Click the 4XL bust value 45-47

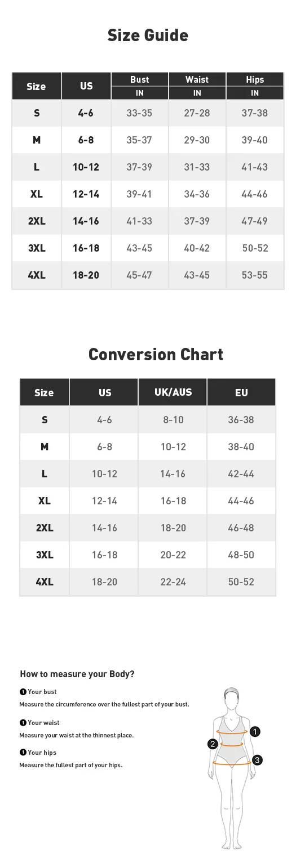point(139,275)
